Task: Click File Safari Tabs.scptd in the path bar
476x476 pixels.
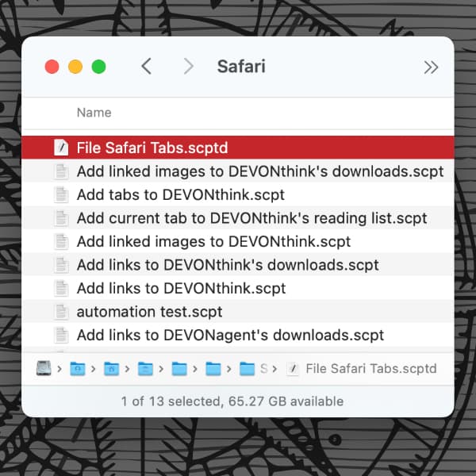Action: click(362, 369)
